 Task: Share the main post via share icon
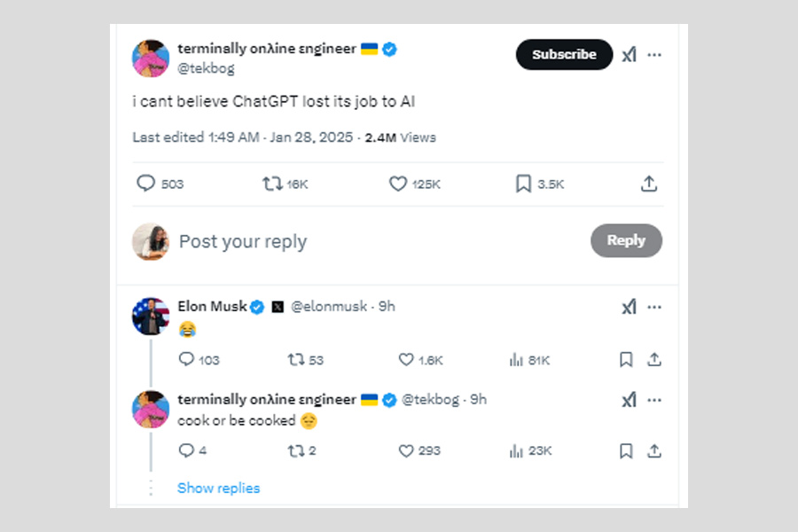(x=649, y=184)
